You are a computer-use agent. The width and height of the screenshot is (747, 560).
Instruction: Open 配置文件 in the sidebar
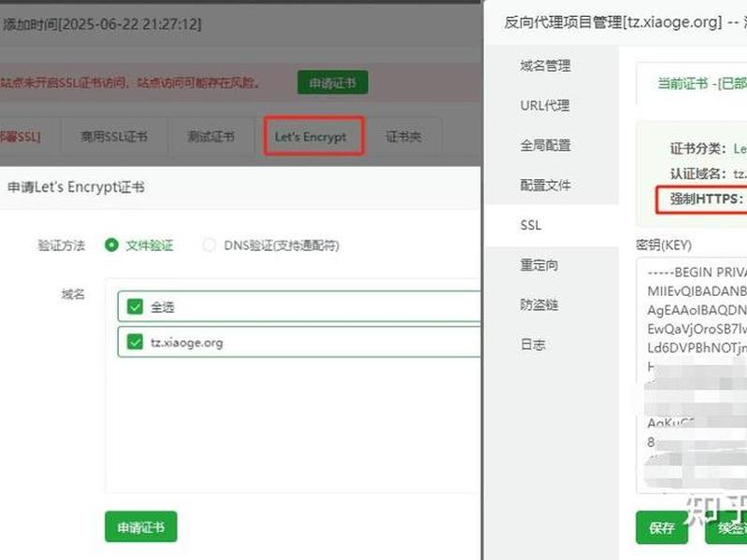[x=545, y=185]
